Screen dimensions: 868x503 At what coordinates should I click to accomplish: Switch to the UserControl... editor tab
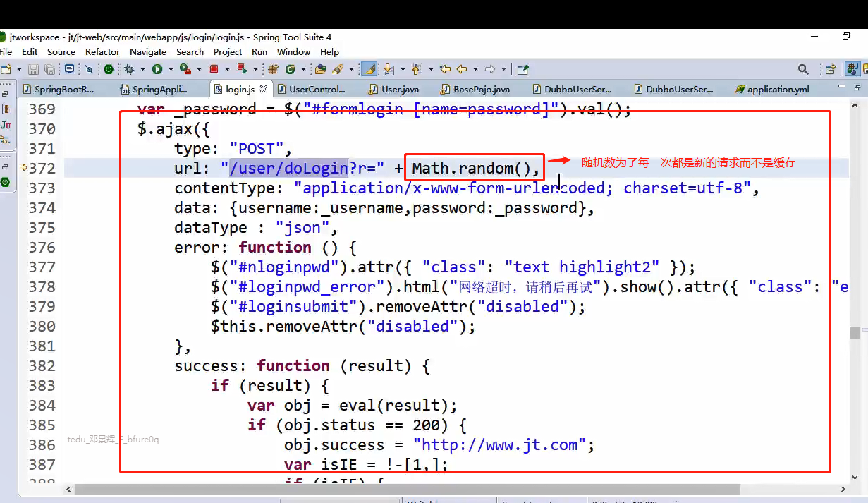coord(312,90)
